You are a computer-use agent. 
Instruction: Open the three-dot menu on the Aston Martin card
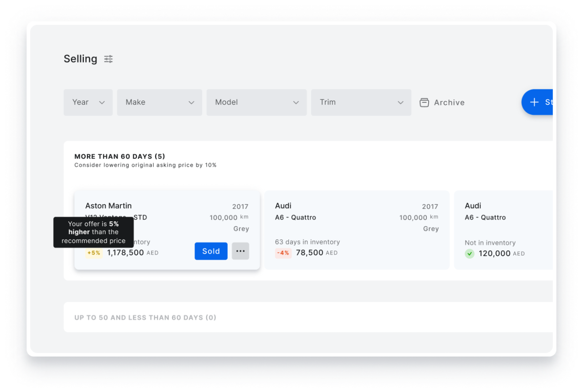[x=240, y=251]
